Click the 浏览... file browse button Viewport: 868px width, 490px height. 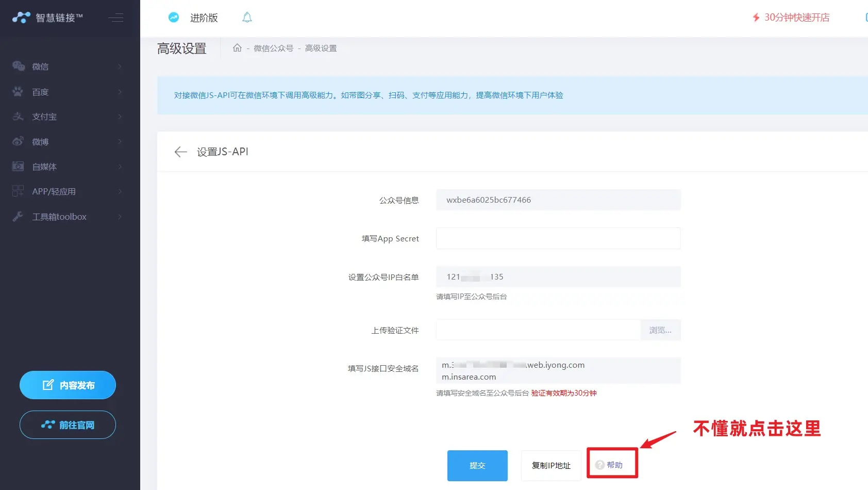coord(660,330)
